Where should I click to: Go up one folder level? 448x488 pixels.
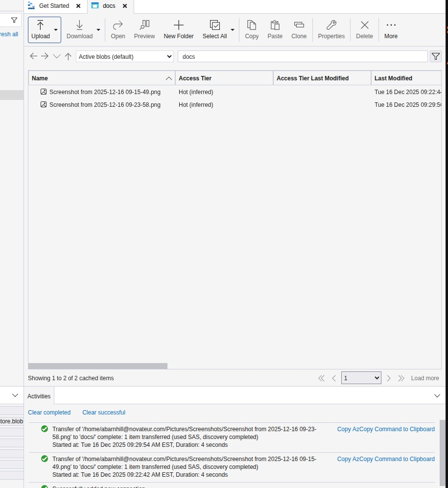68,56
